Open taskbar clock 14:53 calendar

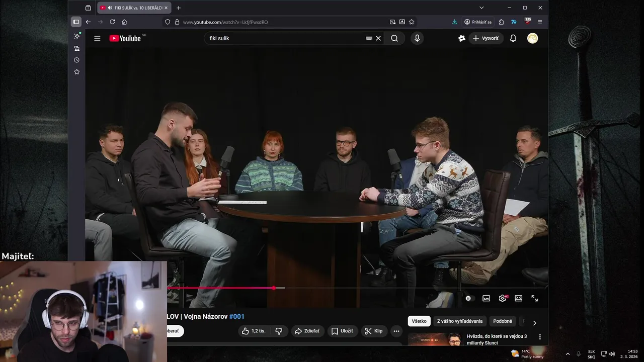pos(629,354)
